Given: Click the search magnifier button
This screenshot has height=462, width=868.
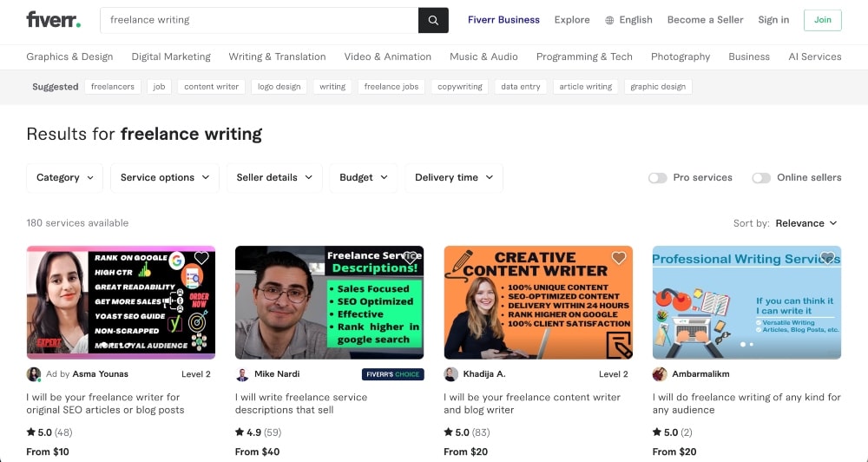Looking at the screenshot, I should point(433,20).
